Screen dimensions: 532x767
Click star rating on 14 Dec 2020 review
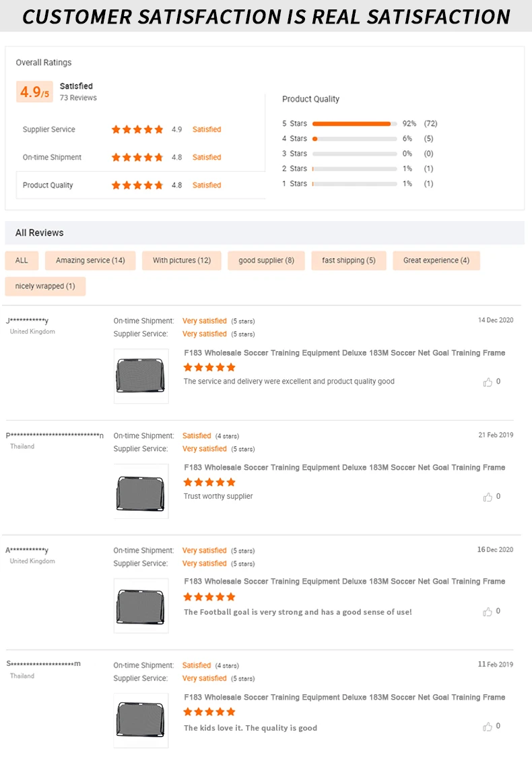[x=209, y=367]
